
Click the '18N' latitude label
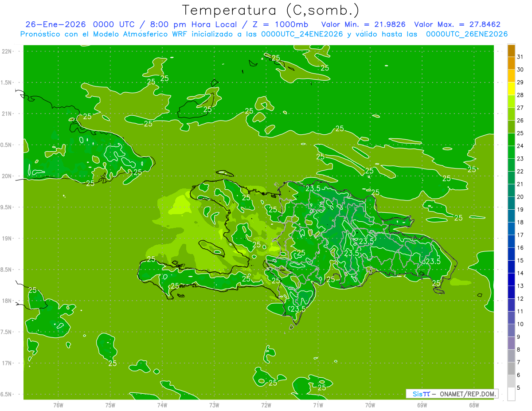[7, 301]
